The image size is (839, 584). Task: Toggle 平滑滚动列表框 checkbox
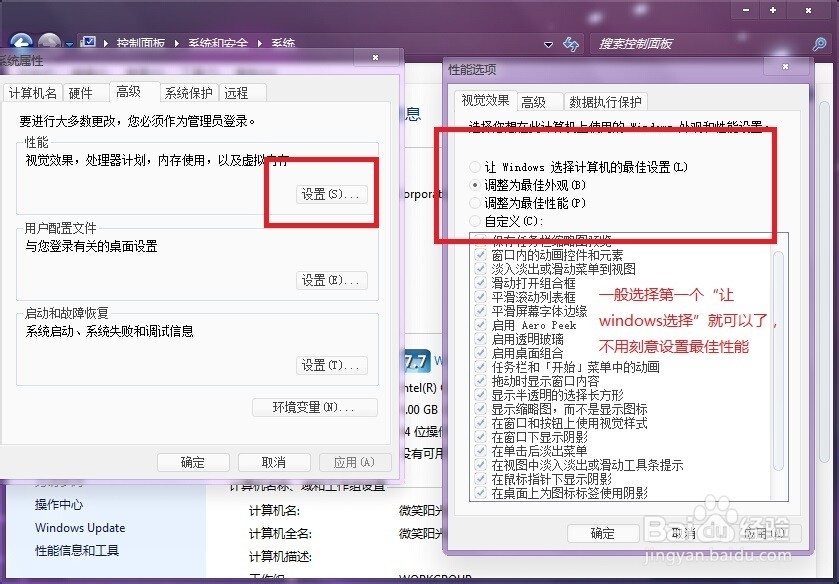(x=480, y=297)
